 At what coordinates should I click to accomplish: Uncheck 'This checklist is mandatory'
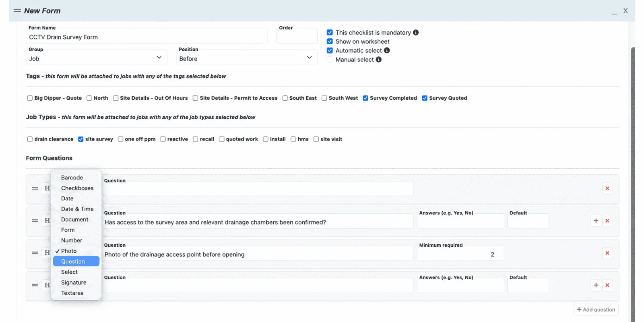point(330,33)
